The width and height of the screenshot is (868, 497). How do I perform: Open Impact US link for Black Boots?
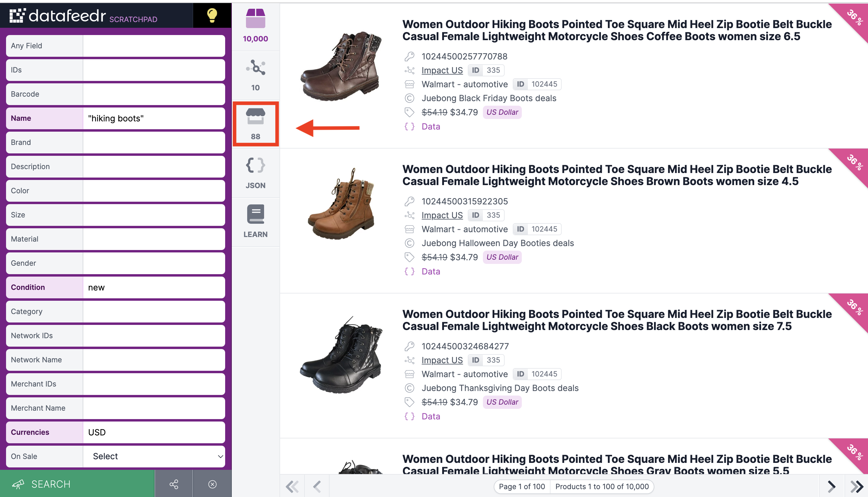point(442,360)
